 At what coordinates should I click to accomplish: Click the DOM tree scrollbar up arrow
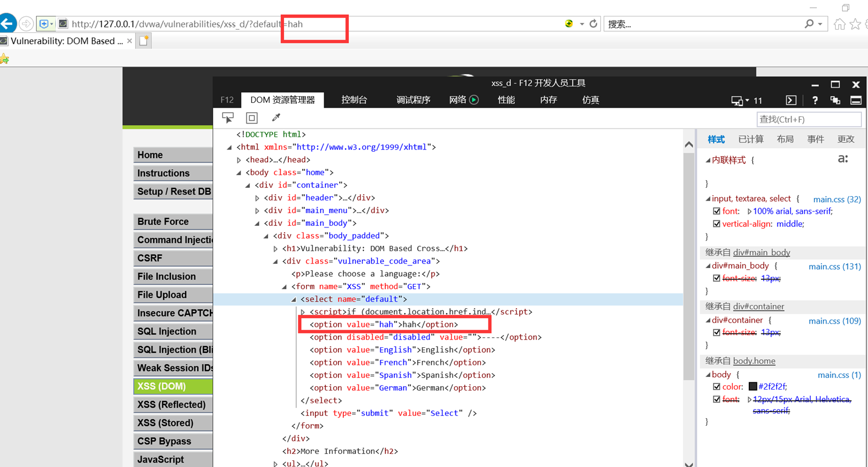tap(689, 144)
